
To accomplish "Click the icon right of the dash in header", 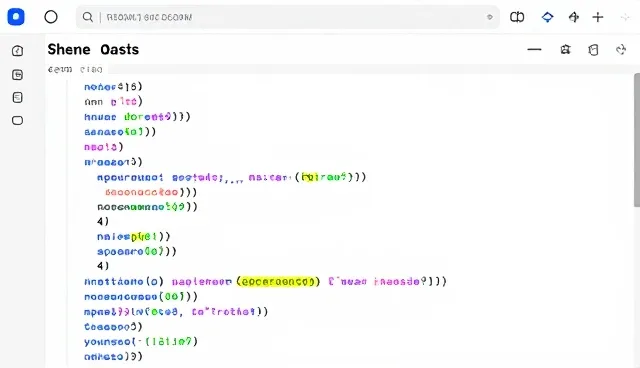I will click(x=565, y=50).
